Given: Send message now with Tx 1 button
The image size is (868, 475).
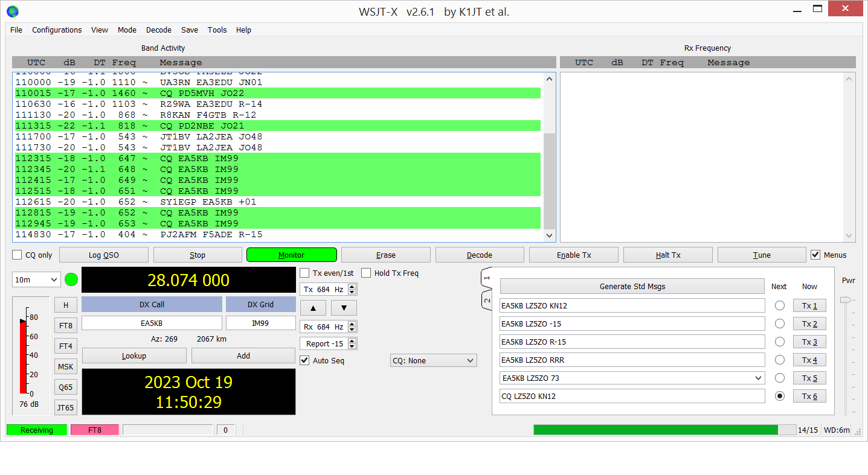Looking at the screenshot, I should click(x=809, y=306).
